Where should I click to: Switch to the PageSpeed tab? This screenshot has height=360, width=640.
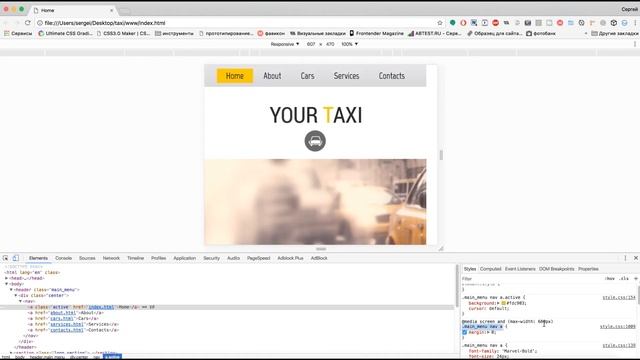tap(259, 258)
